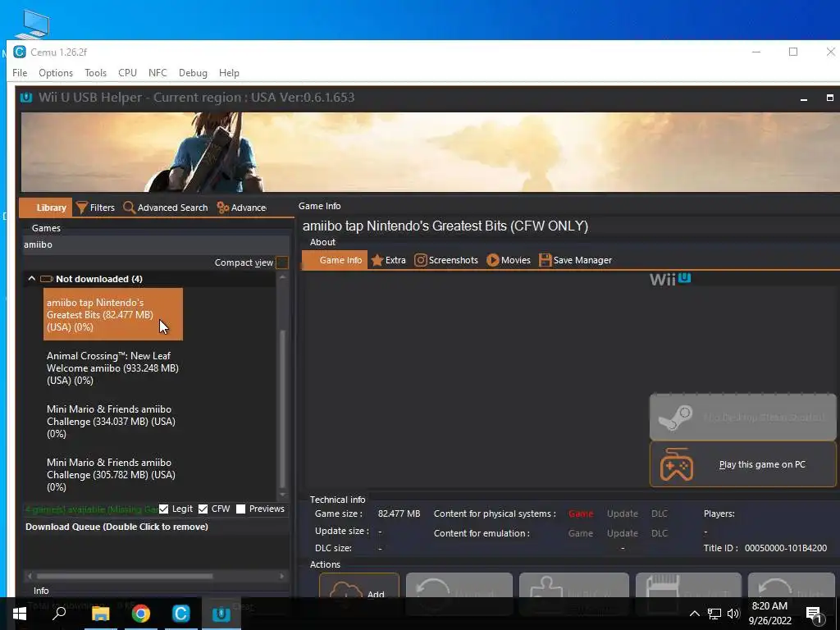Viewport: 840px width, 630px height.
Task: Click download queue scroll left arrow
Action: tap(30, 577)
